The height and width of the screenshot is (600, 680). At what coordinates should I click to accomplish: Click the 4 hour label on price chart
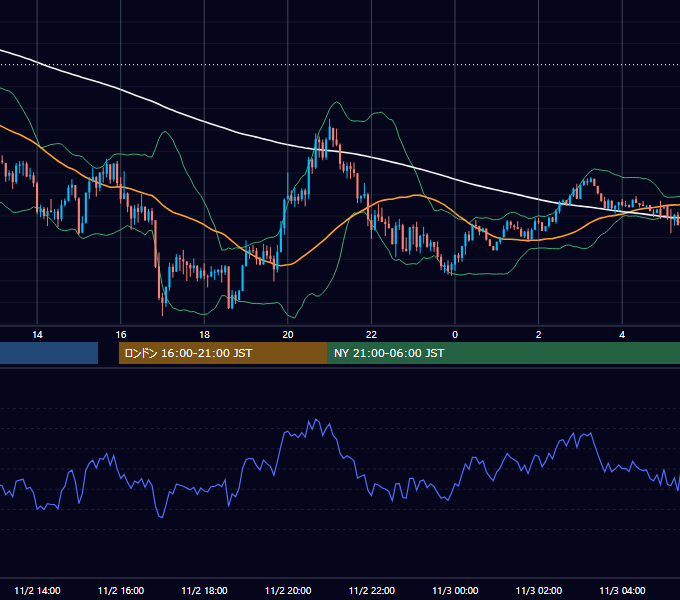[x=622, y=335]
